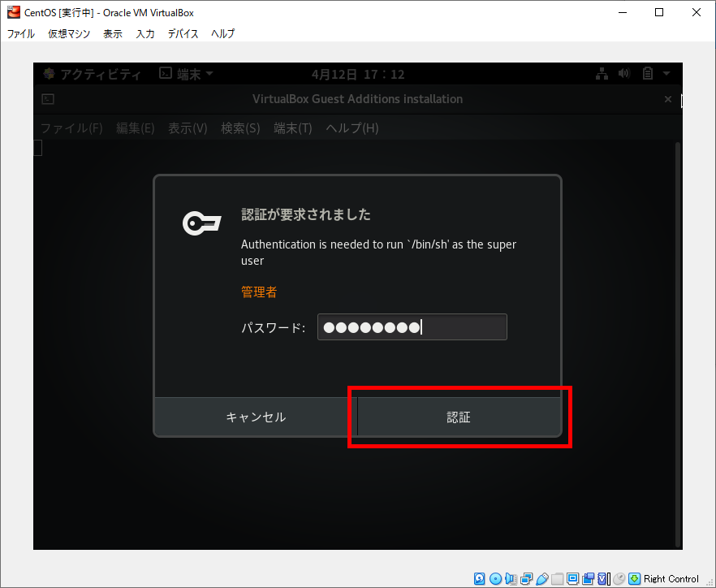Click the network adapter status icon
Viewport: 716px width, 588px height.
pos(527,579)
